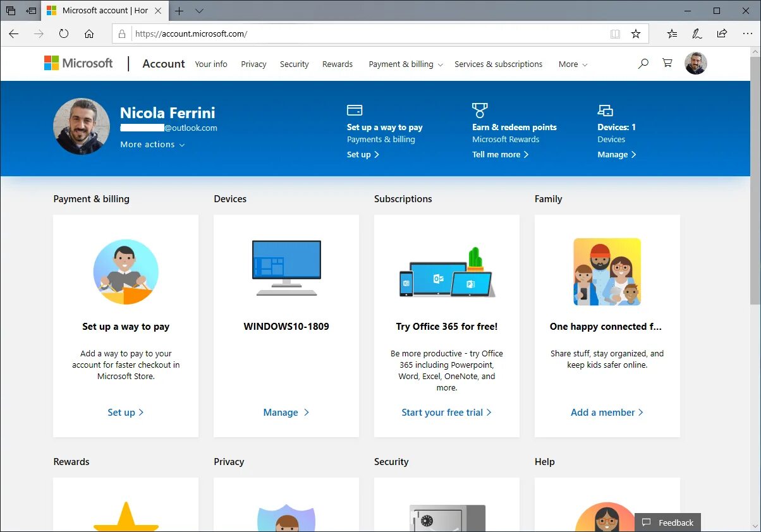Open Reading view icon in address bar
Screen dimensions: 761x532
615,34
